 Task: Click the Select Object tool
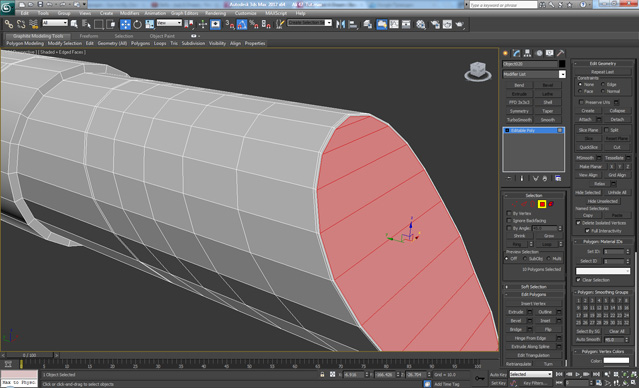(74, 24)
